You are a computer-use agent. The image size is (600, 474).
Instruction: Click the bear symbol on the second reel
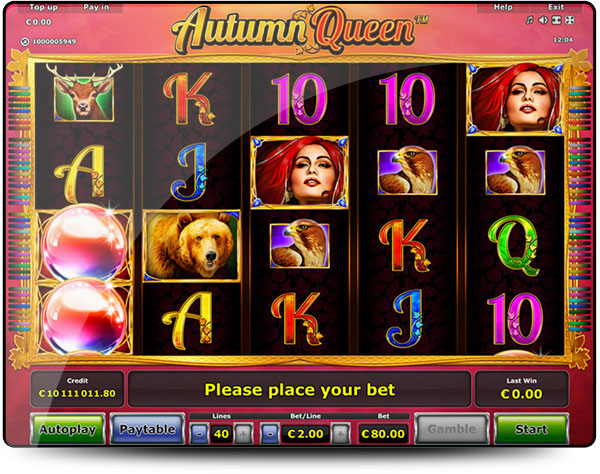coord(191,246)
